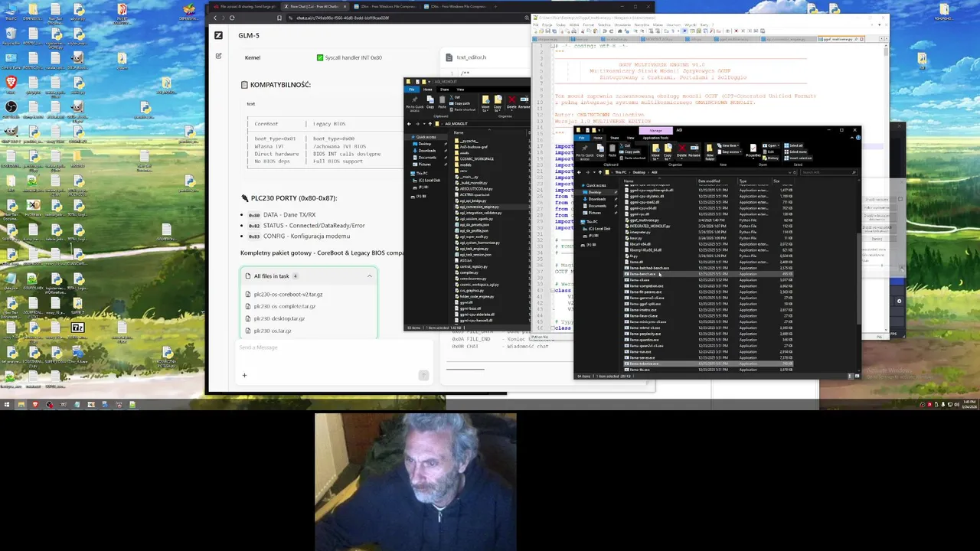Click Select all in AGI Explorer ribbon

tap(793, 145)
